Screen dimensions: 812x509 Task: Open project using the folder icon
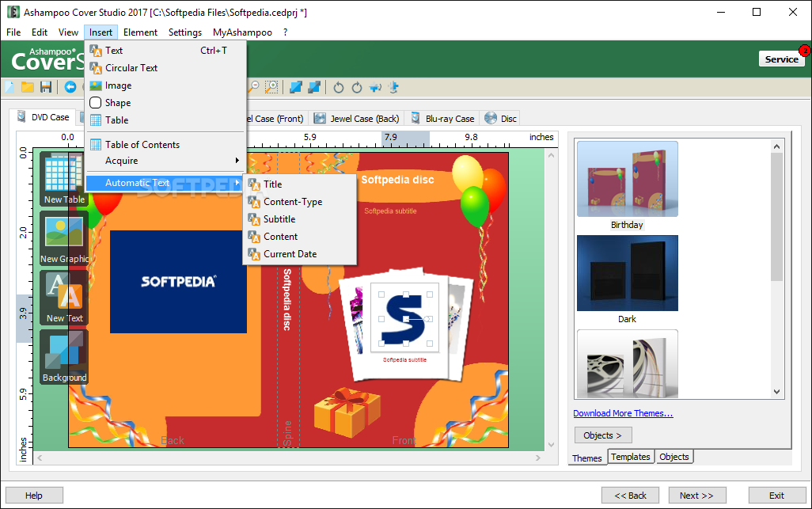click(x=28, y=87)
